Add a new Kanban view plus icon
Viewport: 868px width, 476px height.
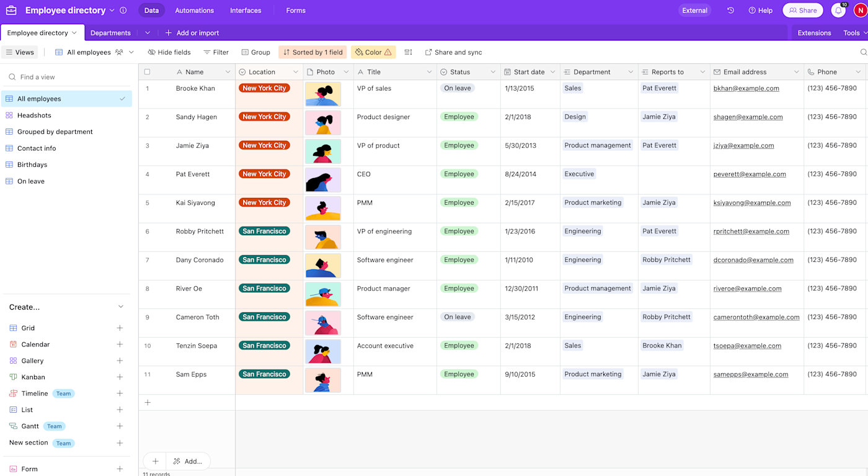[120, 377]
